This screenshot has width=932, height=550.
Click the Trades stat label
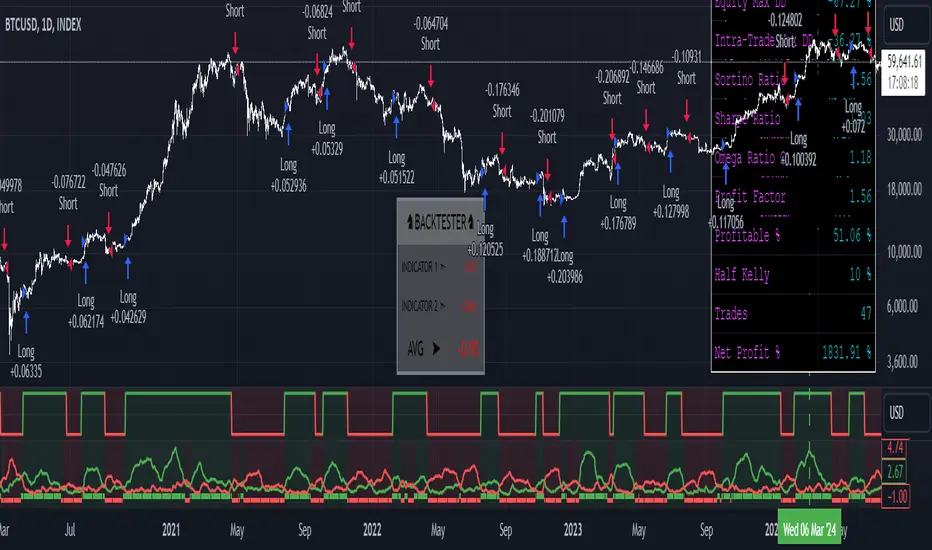731,313
